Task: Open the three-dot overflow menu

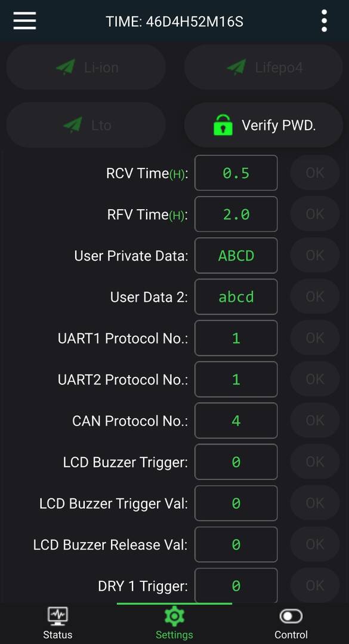Action: point(324,20)
